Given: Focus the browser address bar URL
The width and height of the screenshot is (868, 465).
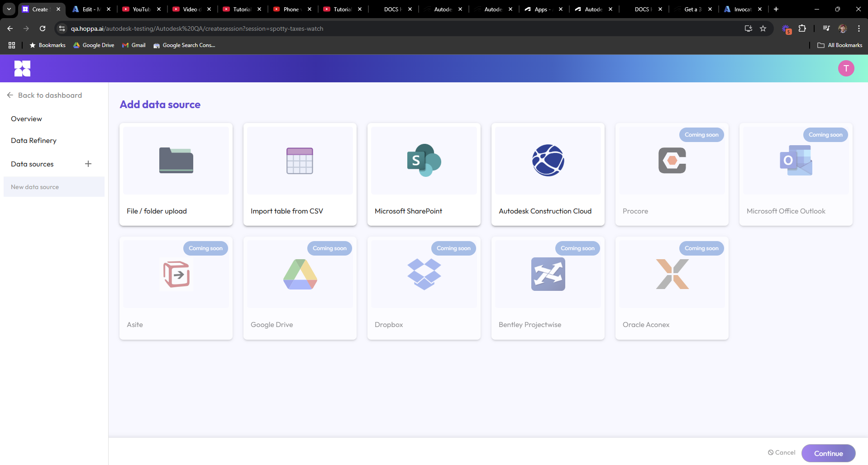Looking at the screenshot, I should (x=197, y=28).
